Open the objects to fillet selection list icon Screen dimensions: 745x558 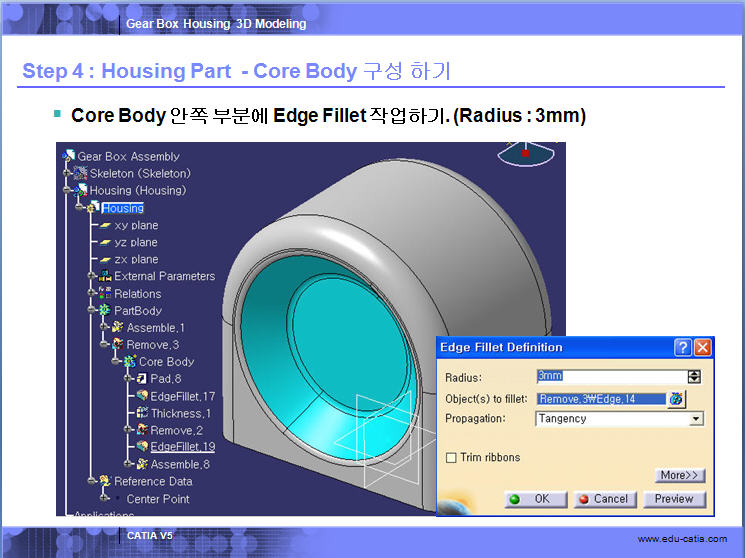677,398
